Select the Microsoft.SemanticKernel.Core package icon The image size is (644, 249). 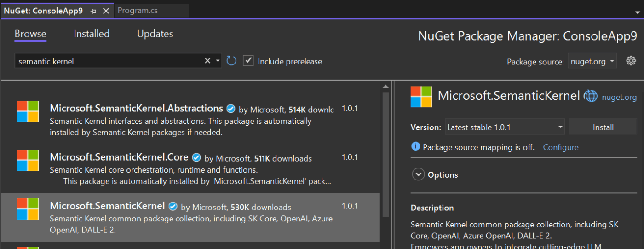pyautogui.click(x=28, y=160)
